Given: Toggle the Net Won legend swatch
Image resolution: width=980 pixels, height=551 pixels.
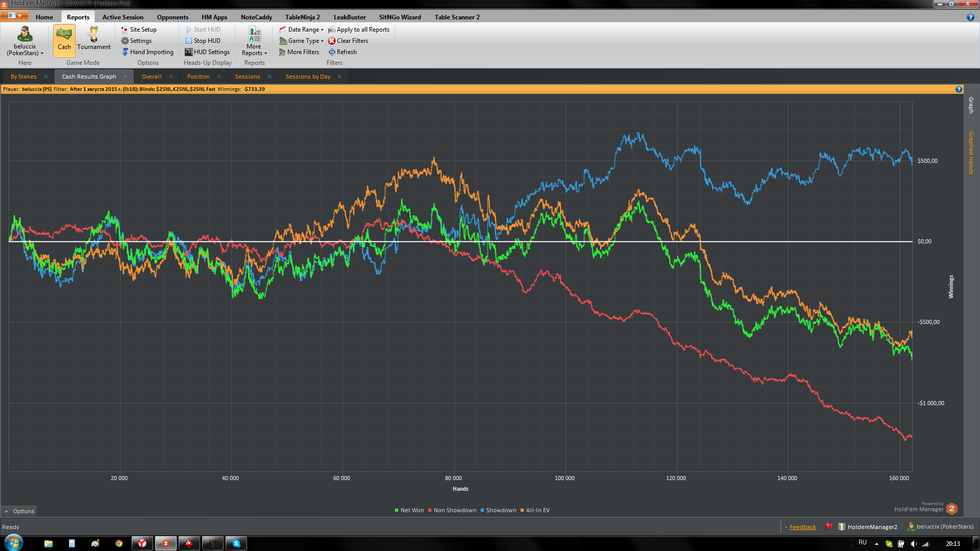Looking at the screenshot, I should (x=397, y=510).
